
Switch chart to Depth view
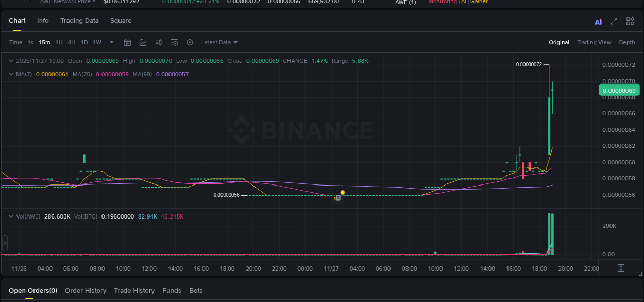click(x=627, y=42)
